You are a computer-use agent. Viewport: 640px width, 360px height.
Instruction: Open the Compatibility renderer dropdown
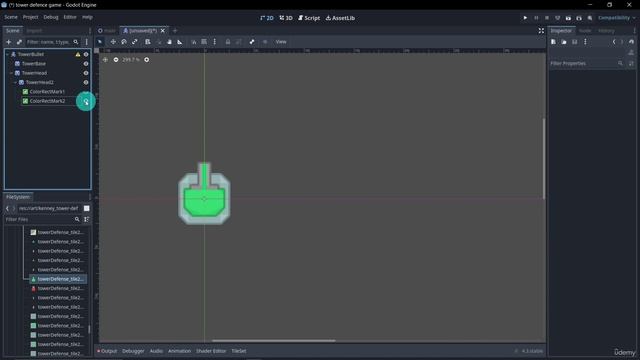[x=617, y=18]
